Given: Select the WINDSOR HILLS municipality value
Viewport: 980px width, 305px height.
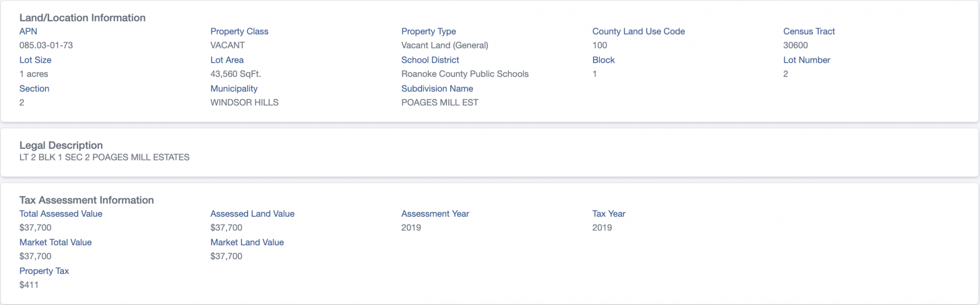Looking at the screenshot, I should coord(244,103).
